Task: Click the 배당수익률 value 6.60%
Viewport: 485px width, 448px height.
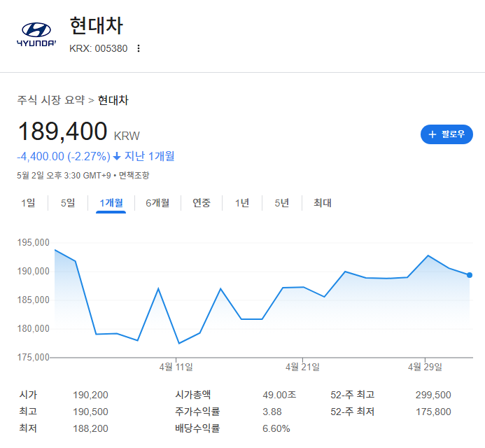Action: (x=276, y=428)
